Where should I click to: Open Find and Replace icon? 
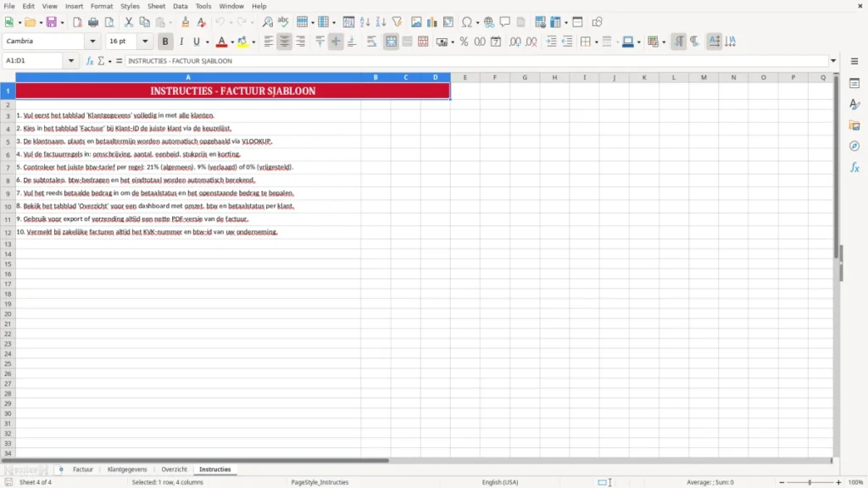[267, 22]
